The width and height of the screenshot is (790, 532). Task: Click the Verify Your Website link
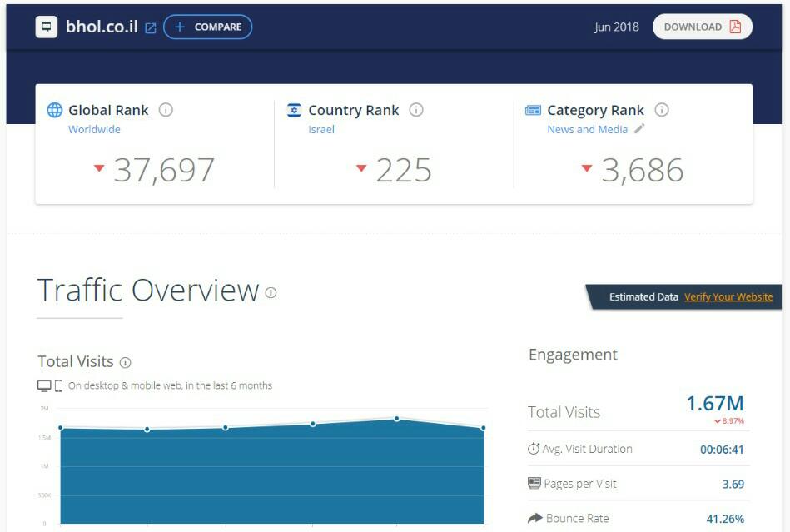(x=728, y=296)
